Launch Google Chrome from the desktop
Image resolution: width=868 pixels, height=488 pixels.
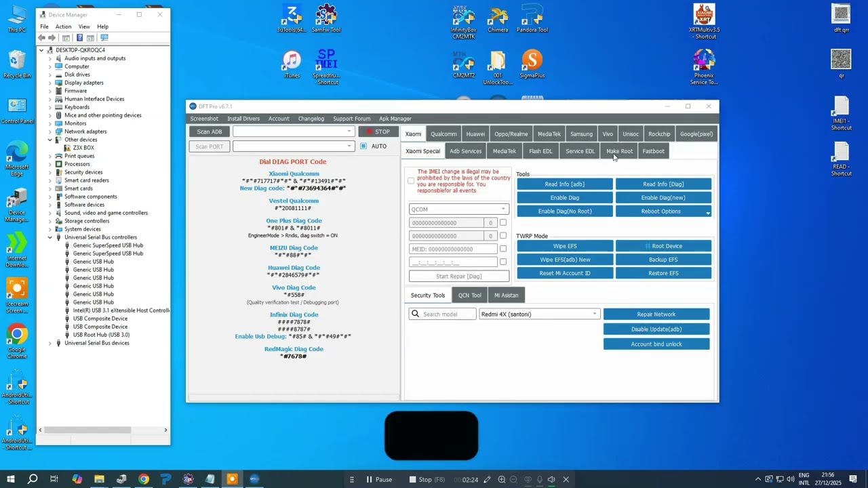[x=17, y=342]
